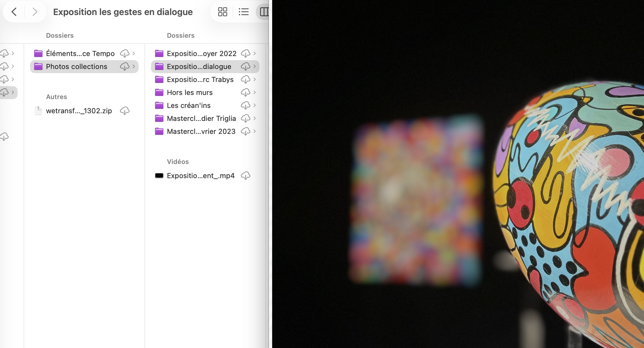
Task: Select the 'Photos collections' folder name
Action: tap(77, 66)
